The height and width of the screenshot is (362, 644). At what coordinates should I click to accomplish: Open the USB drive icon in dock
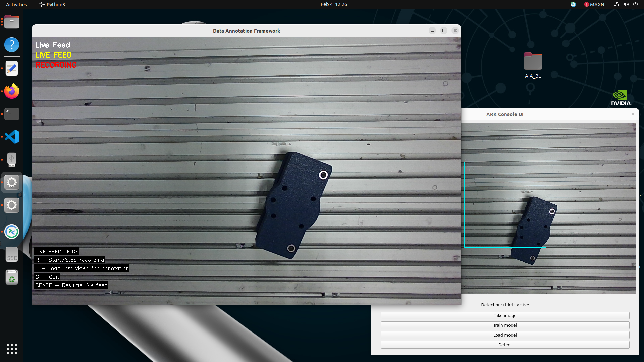[x=12, y=160]
